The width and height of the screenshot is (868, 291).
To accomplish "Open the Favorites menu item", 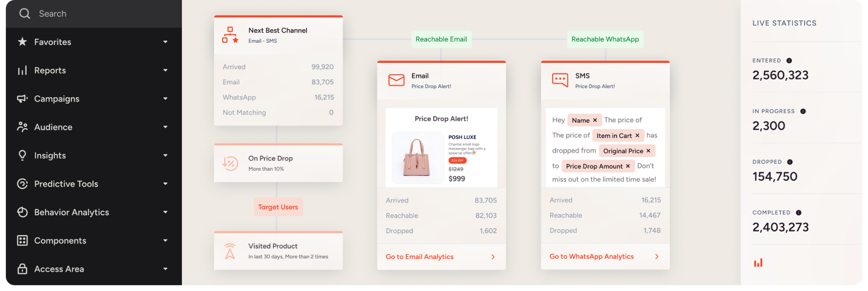I will pos(94,42).
